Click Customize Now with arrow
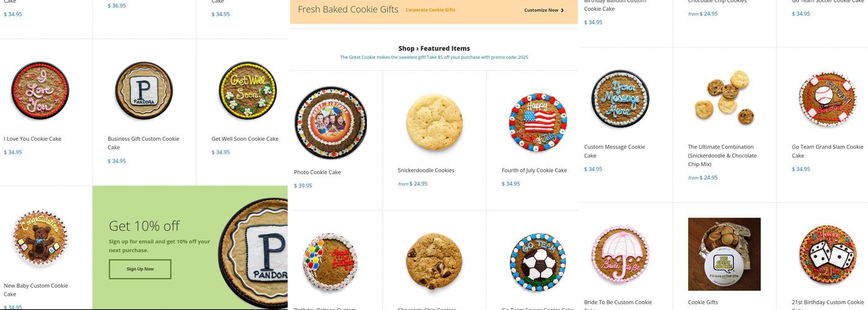Viewport: 868px width, 310px height. 544,10
